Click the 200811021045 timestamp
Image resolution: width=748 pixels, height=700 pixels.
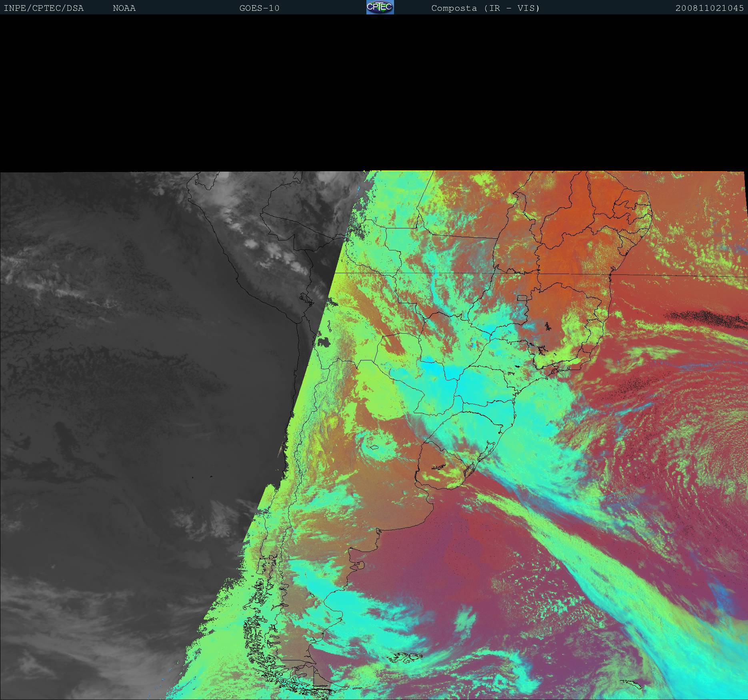(709, 8)
